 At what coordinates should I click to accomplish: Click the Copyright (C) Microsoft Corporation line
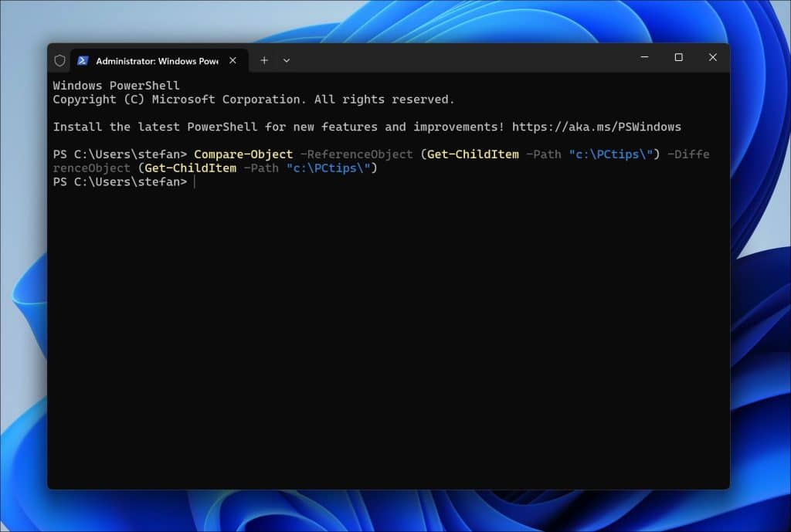[253, 100]
